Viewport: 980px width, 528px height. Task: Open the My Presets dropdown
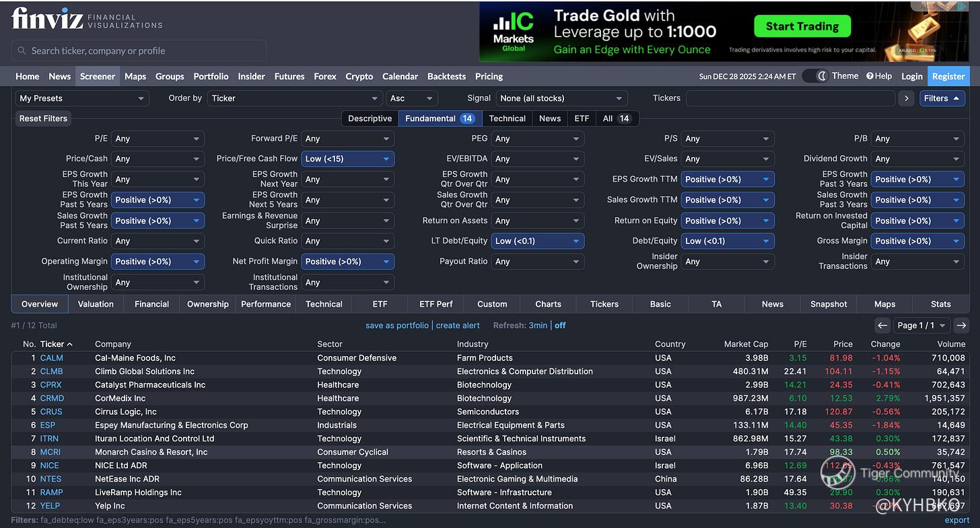tap(81, 98)
